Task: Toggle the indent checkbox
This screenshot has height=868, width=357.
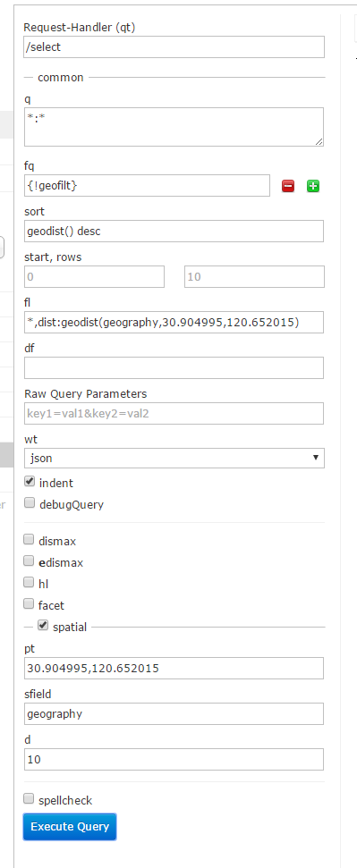Action: tap(30, 482)
